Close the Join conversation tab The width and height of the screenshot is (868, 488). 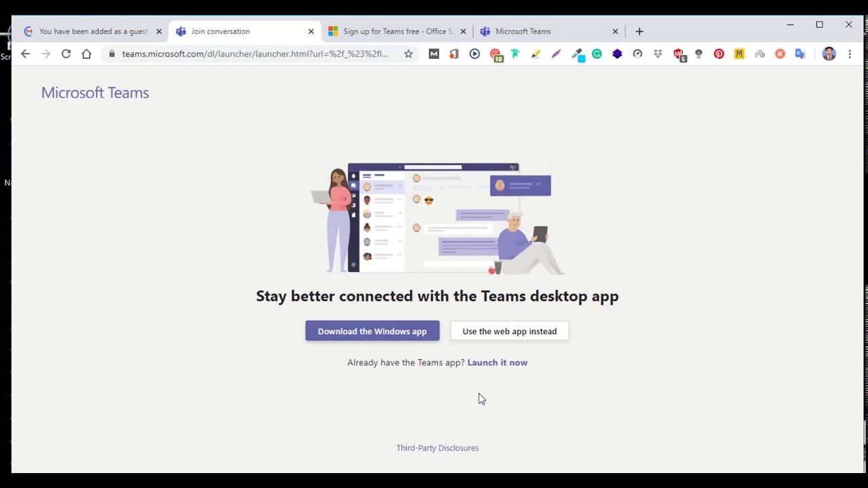pyautogui.click(x=311, y=31)
